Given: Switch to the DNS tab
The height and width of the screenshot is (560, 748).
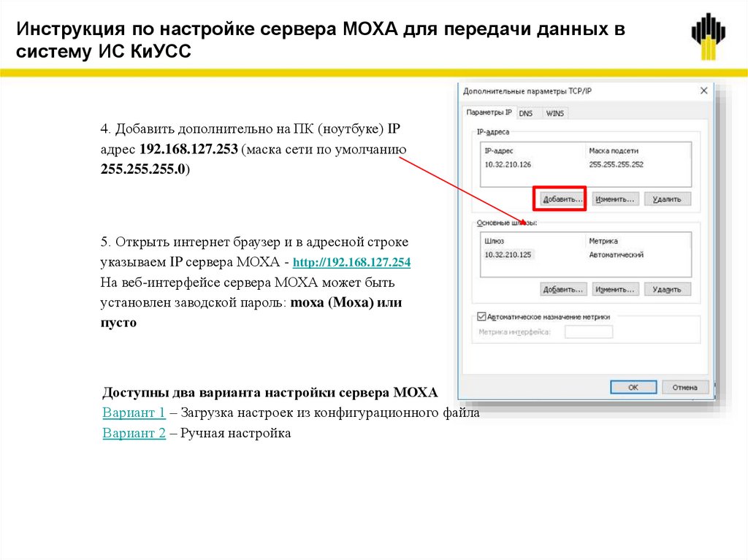Looking at the screenshot, I should [x=525, y=113].
